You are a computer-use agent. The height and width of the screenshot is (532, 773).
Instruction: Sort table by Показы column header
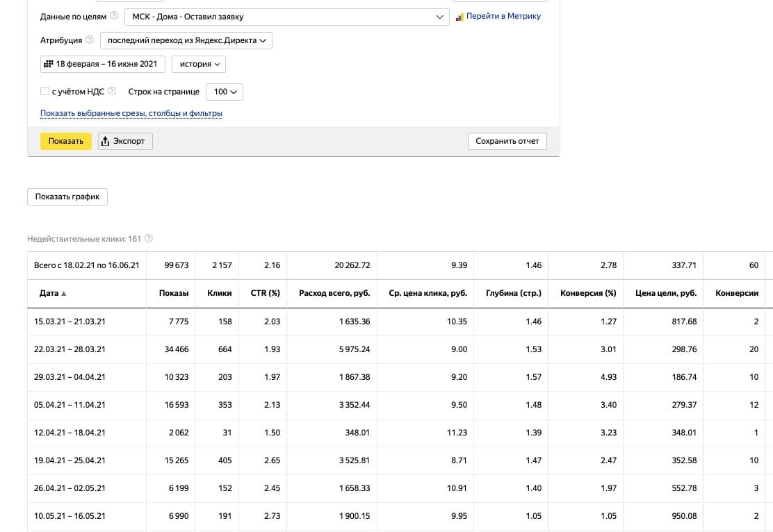point(174,293)
